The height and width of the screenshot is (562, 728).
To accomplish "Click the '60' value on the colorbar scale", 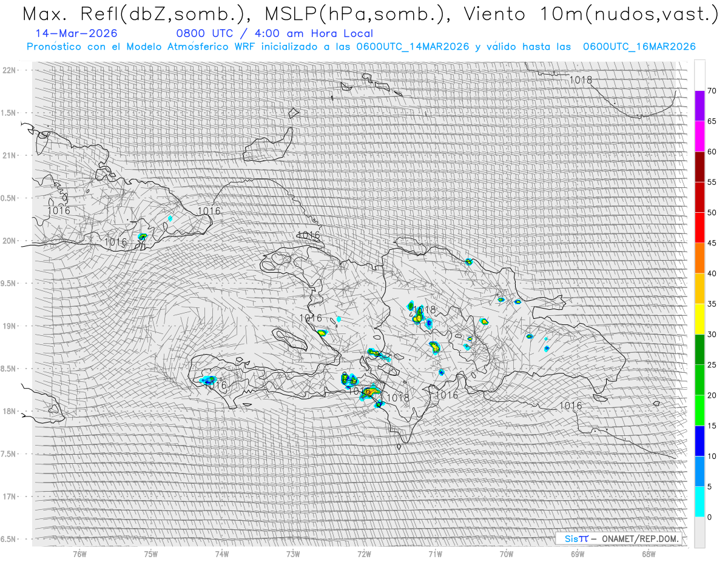I will (712, 152).
